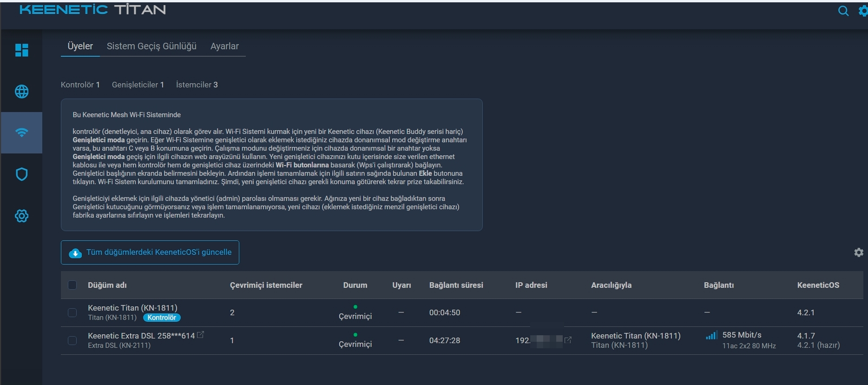Open the Internet globe sidebar icon
Screen dimensions: 868x385
coord(22,92)
